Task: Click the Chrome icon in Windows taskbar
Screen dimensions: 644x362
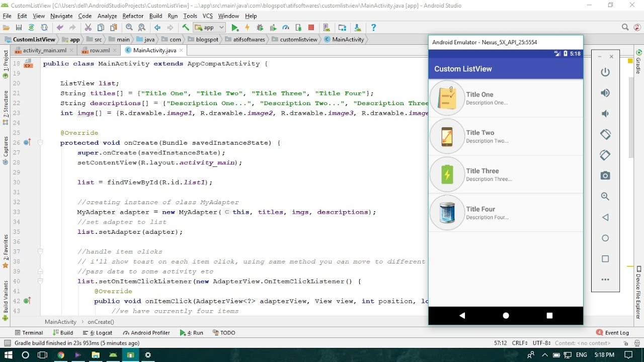Action: (x=61, y=355)
